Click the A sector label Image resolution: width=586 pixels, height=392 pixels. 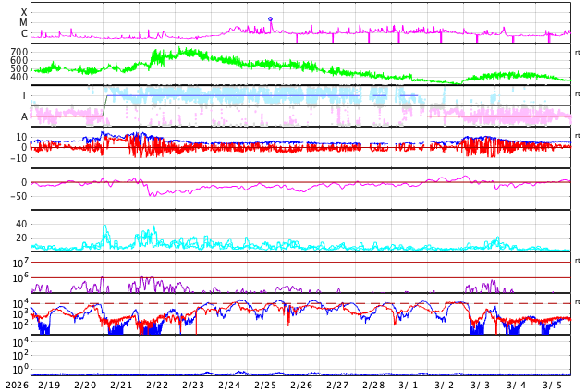click(x=24, y=116)
